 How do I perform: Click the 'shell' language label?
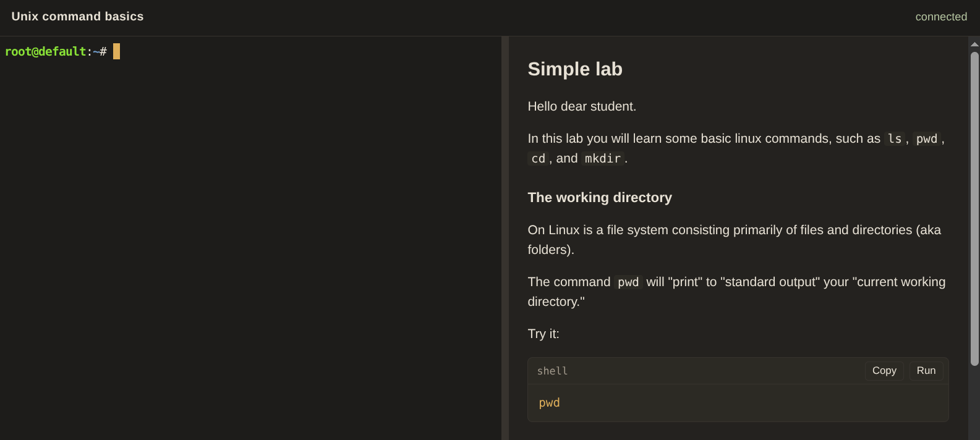(552, 371)
